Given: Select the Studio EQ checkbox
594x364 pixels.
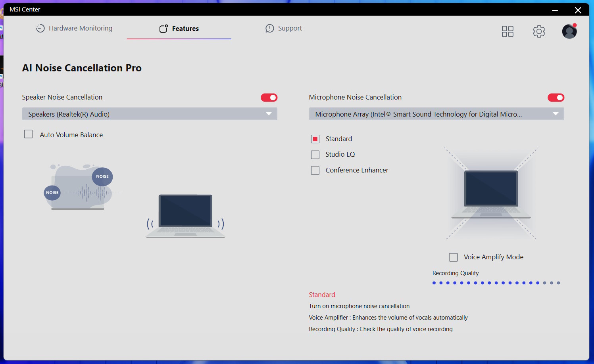Looking at the screenshot, I should pyautogui.click(x=315, y=155).
